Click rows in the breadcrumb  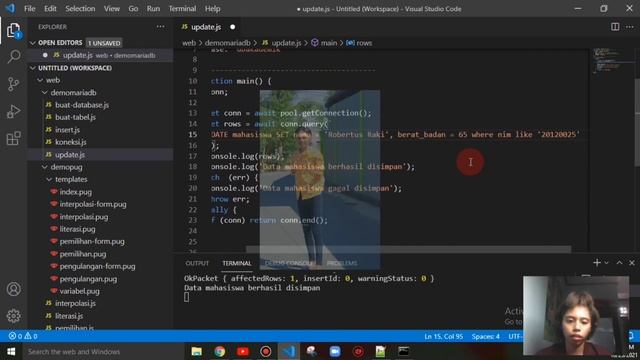364,43
